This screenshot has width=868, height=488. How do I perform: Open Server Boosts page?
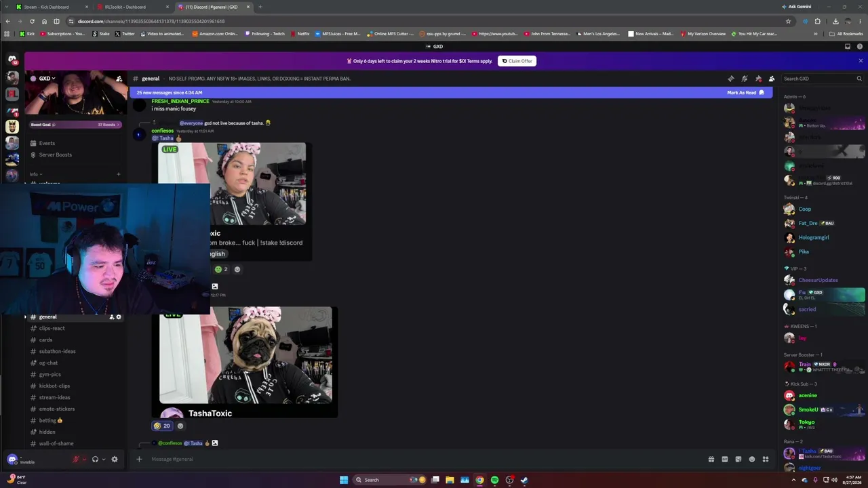point(55,155)
